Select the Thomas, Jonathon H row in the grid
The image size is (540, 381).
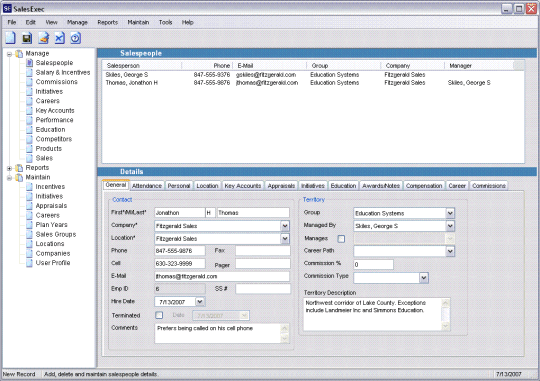(313, 83)
